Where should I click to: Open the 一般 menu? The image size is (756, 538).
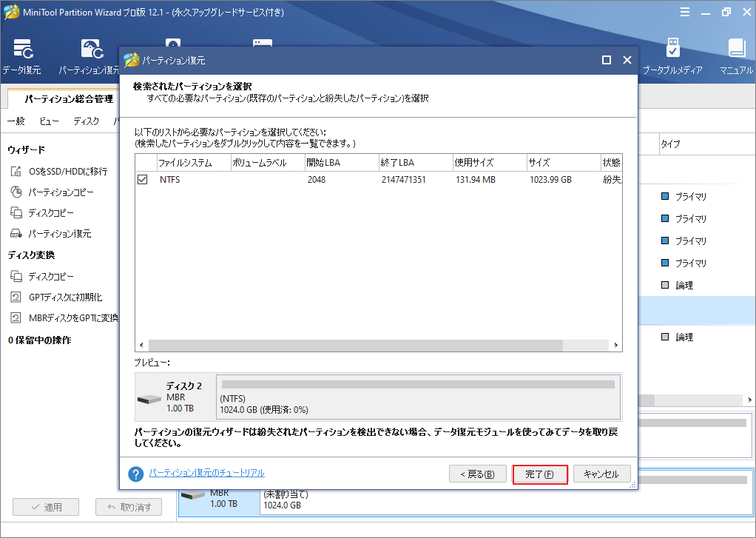coord(16,121)
